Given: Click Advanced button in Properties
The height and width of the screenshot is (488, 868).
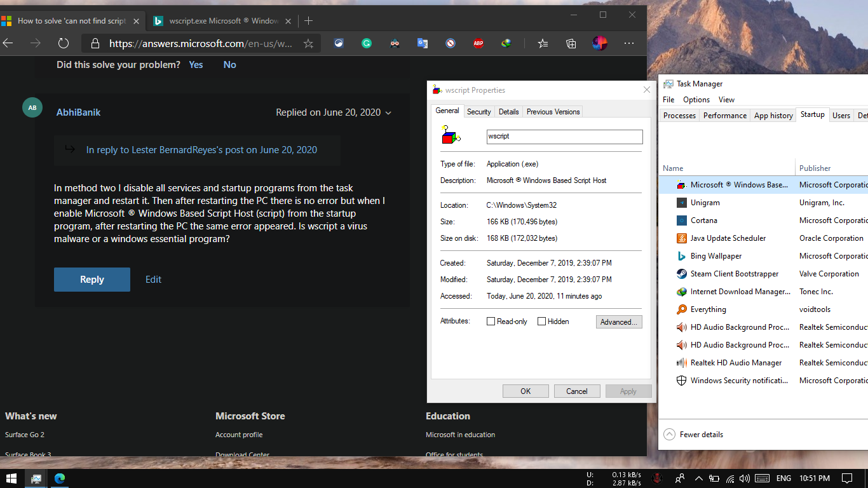Looking at the screenshot, I should pyautogui.click(x=619, y=322).
